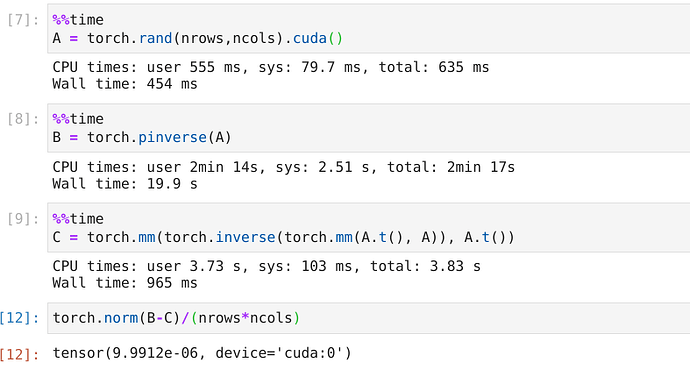The height and width of the screenshot is (377, 690).
Task: Click the In [9] cell prompt
Action: 23,219
